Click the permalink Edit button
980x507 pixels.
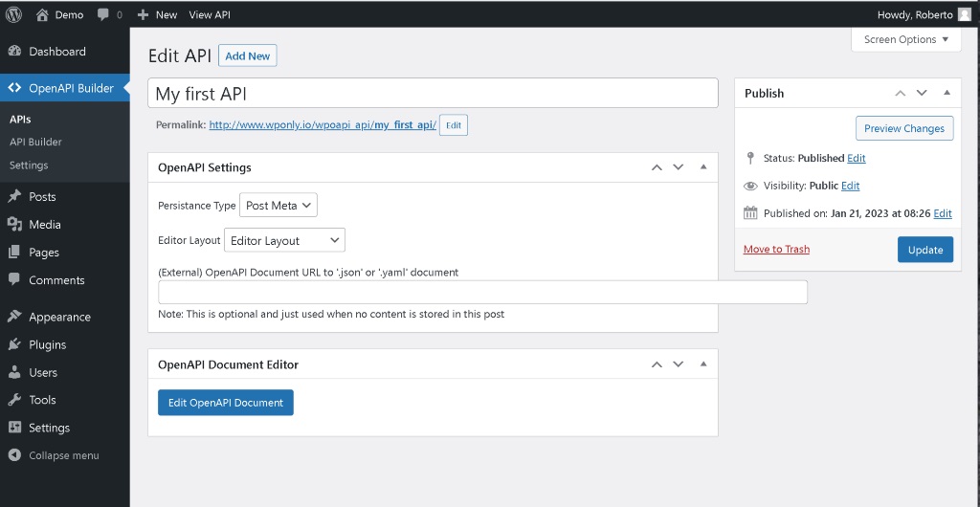coord(453,125)
